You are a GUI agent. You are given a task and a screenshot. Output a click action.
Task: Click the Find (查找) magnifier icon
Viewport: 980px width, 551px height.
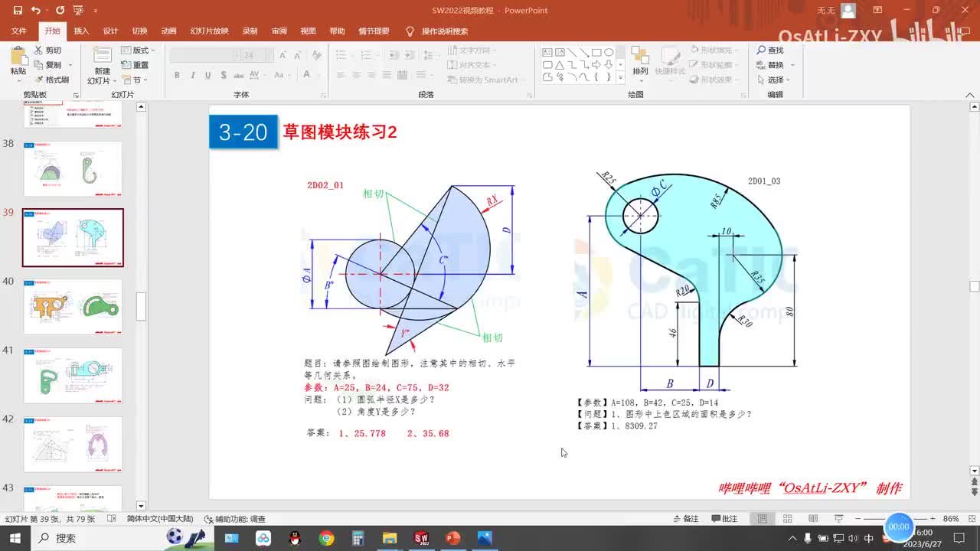[x=762, y=50]
